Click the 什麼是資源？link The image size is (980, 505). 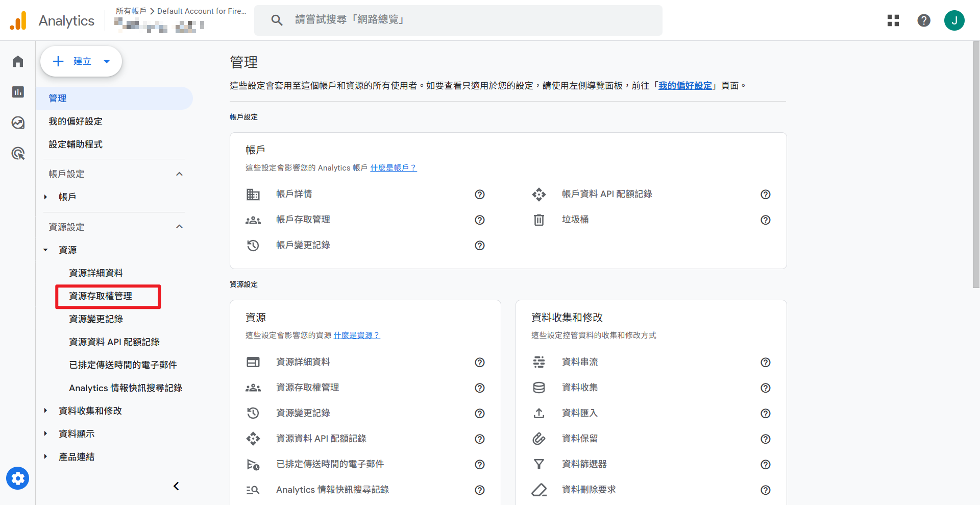357,335
